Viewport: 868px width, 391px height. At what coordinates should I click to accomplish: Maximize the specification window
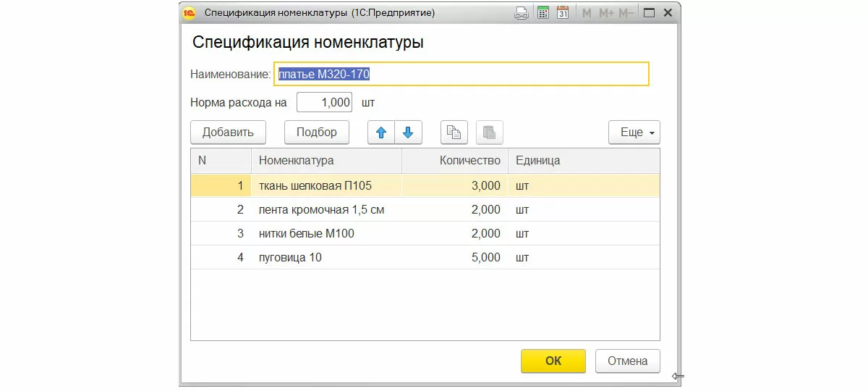tap(649, 13)
